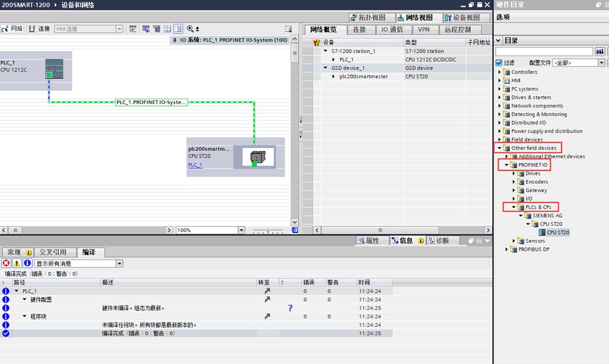Open the 显示所有消息 message filter dropdown
Viewport: 609px width, 364px height.
pos(119,264)
